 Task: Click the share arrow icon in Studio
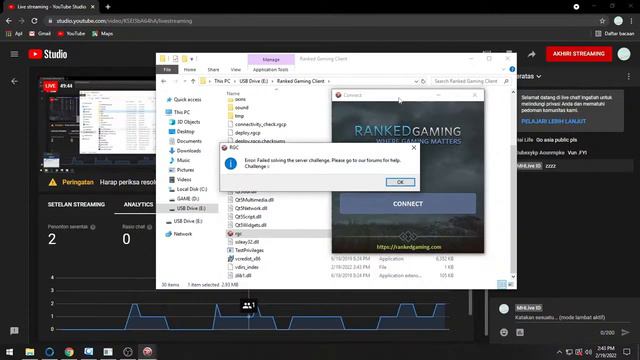point(531,54)
